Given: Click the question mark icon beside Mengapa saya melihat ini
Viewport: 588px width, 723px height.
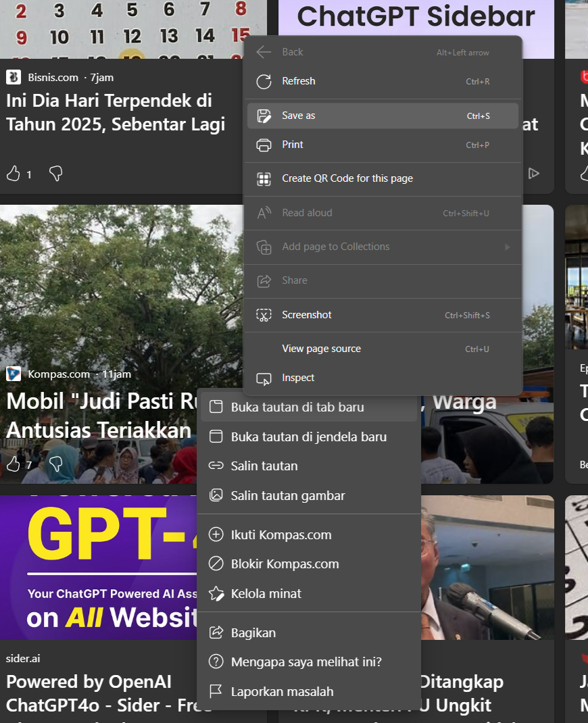Looking at the screenshot, I should (216, 662).
